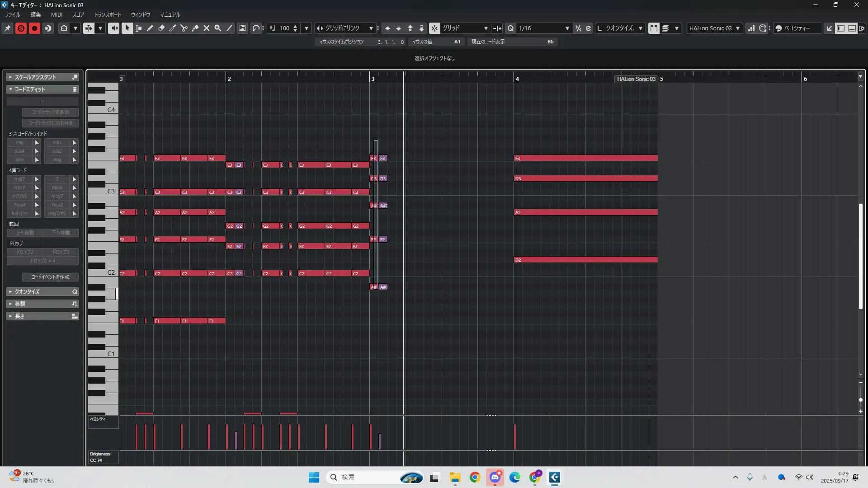Open the MIDI menu
The width and height of the screenshot is (868, 488).
coord(57,14)
